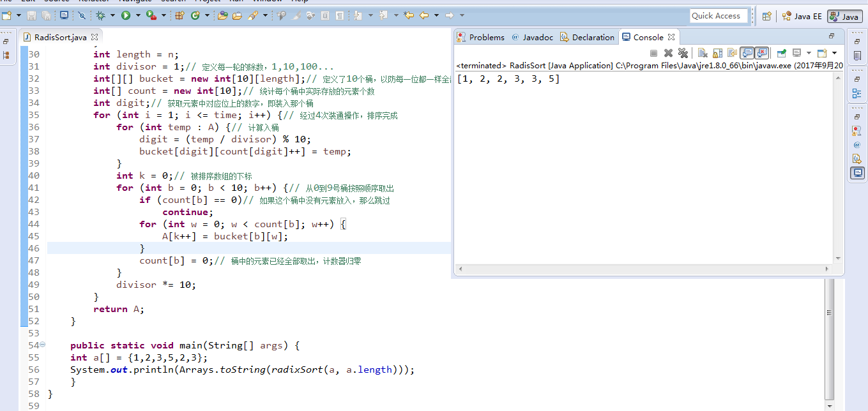The width and height of the screenshot is (868, 411).
Task: Toggle Mark Occurrences in the toolbar
Action: [295, 15]
